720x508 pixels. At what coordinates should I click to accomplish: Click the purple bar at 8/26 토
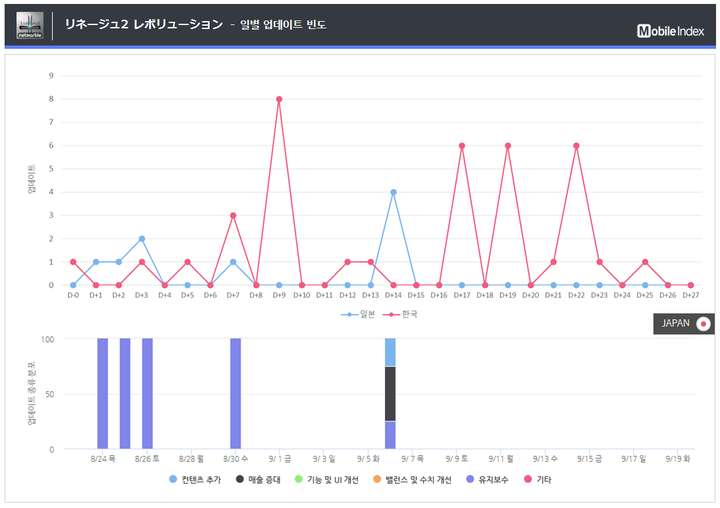[x=147, y=394]
